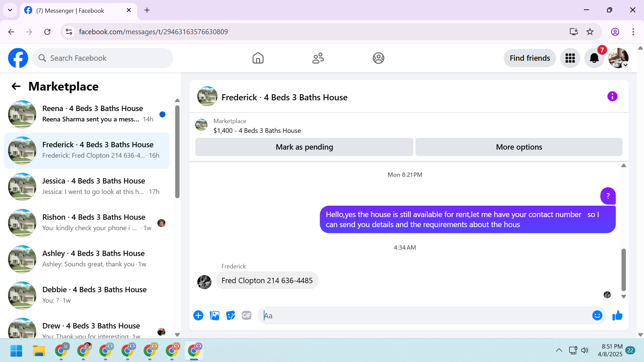Click Frederick conversation header thumbnail
Screen dimensions: 644x362
[207, 97]
